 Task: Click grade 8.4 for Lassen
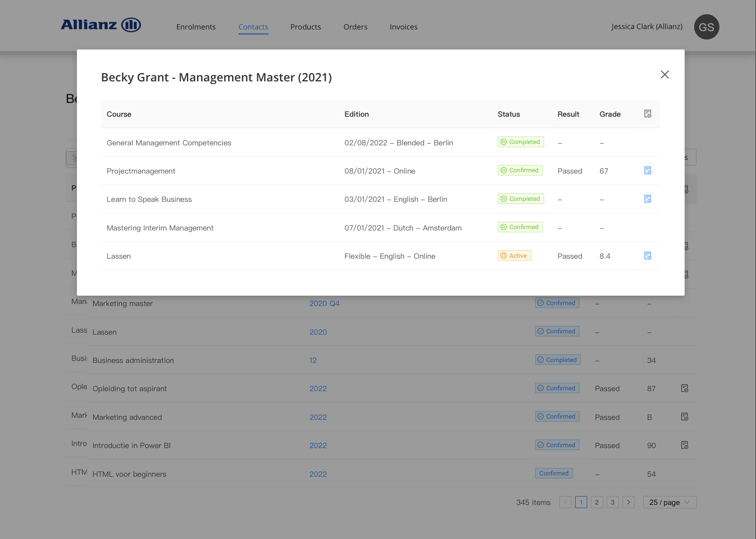(605, 256)
